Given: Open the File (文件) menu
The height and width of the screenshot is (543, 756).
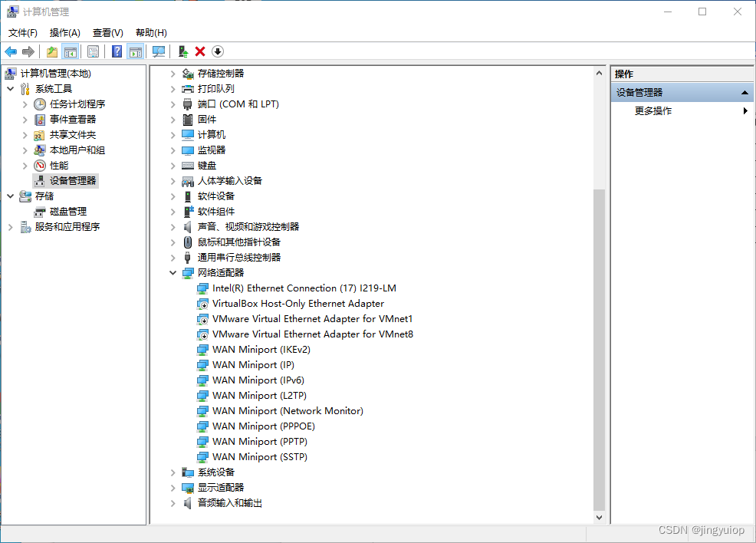Looking at the screenshot, I should [x=23, y=33].
